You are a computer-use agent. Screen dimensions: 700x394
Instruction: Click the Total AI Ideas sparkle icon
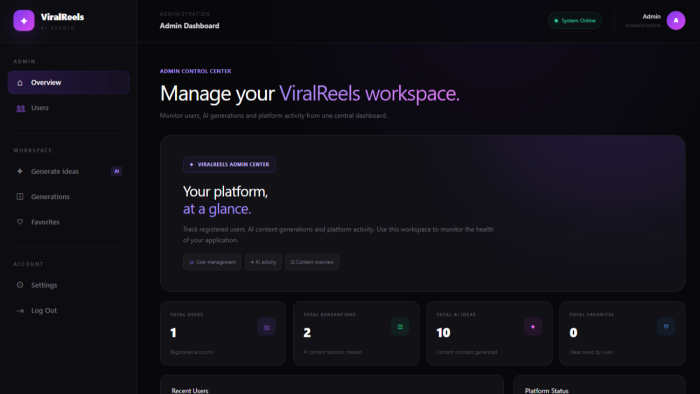tap(533, 327)
